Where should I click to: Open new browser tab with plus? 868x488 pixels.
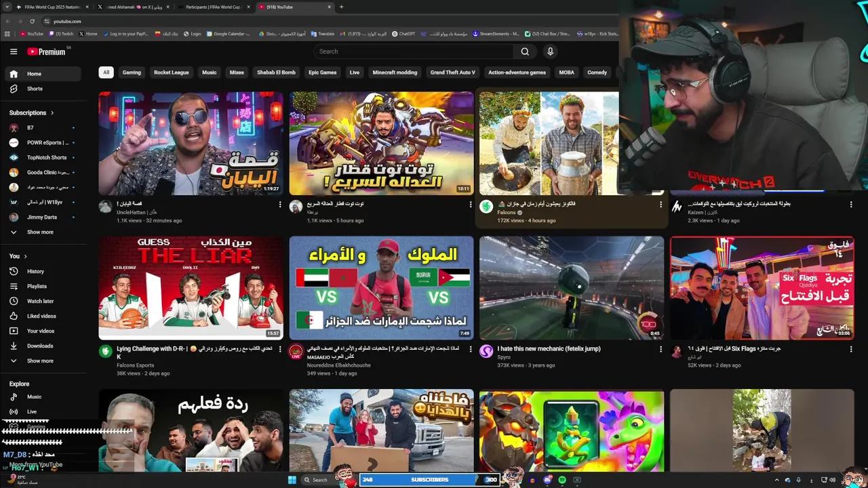pos(341,7)
